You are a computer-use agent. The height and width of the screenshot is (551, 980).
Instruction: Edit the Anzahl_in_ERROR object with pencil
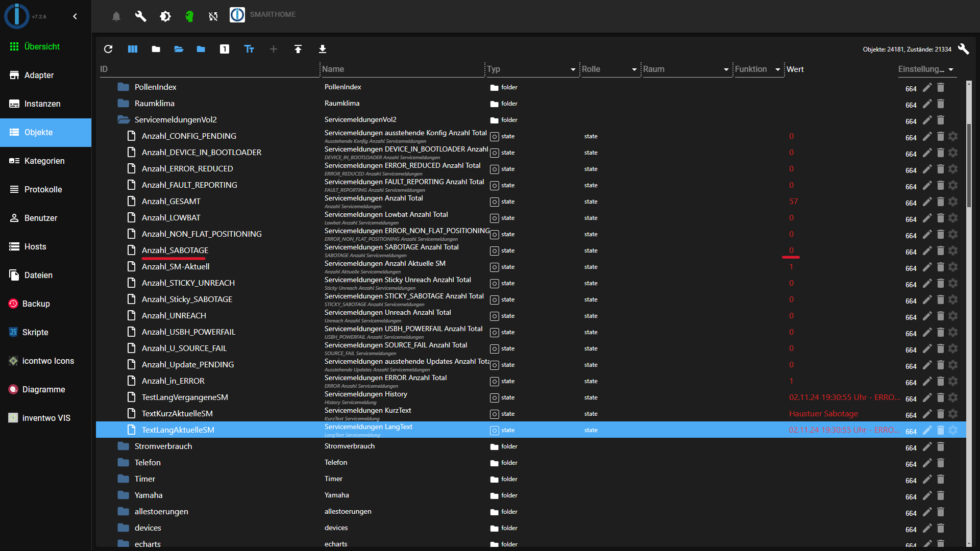927,381
